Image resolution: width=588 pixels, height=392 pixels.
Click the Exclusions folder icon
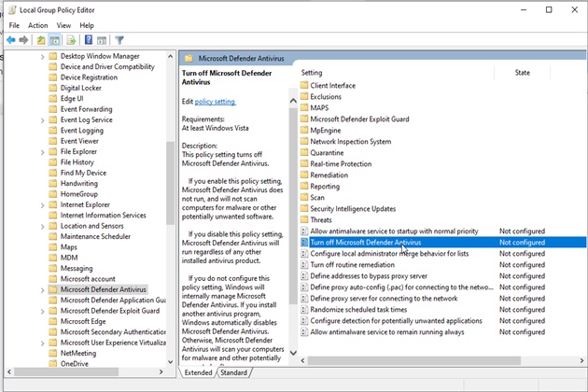(304, 96)
